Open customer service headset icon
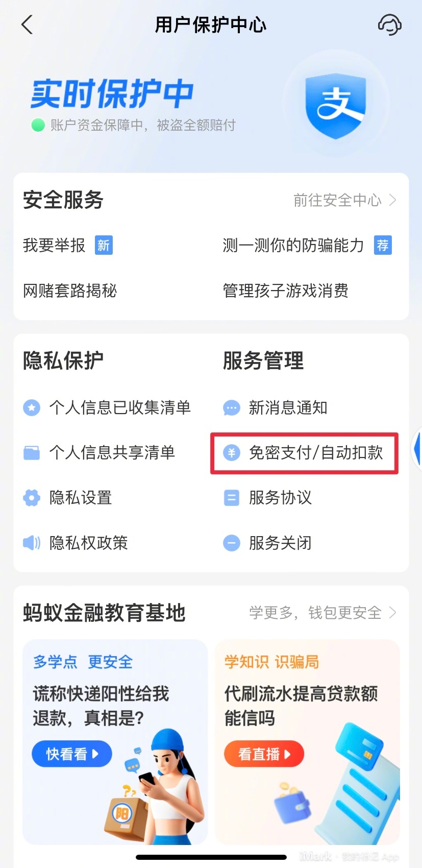 pyautogui.click(x=389, y=25)
